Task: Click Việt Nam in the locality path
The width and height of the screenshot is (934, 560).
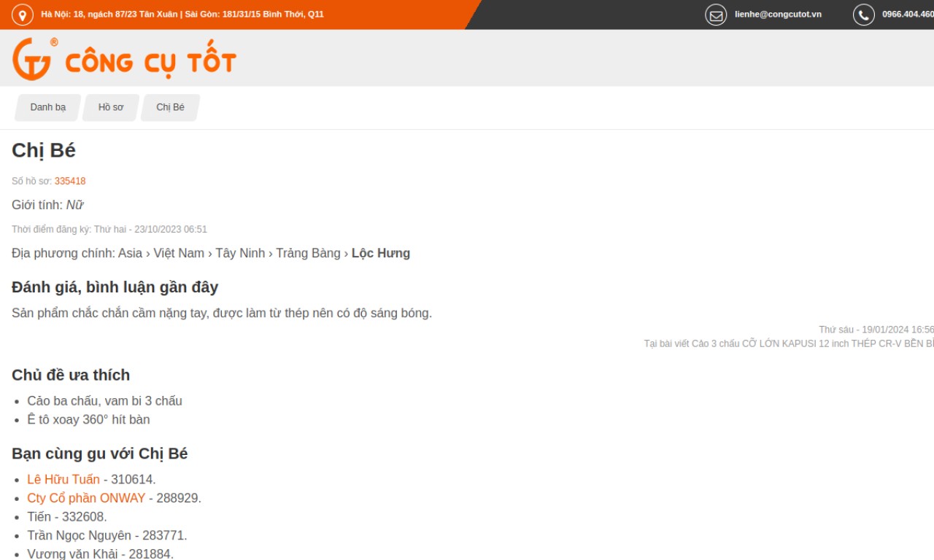Action: [179, 253]
